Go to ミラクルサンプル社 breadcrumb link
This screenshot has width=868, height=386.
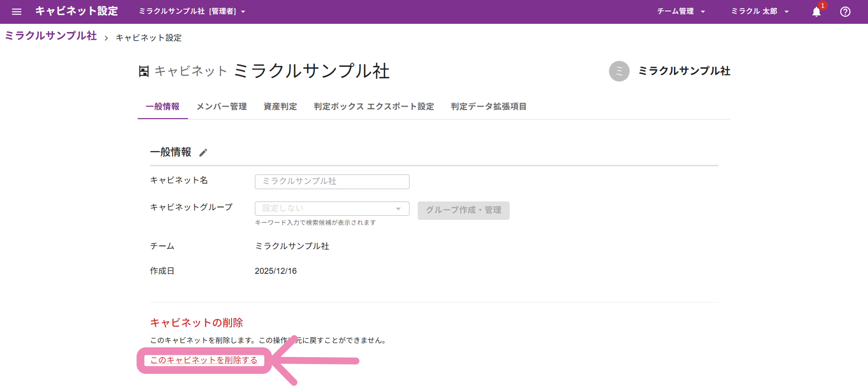pyautogui.click(x=51, y=36)
